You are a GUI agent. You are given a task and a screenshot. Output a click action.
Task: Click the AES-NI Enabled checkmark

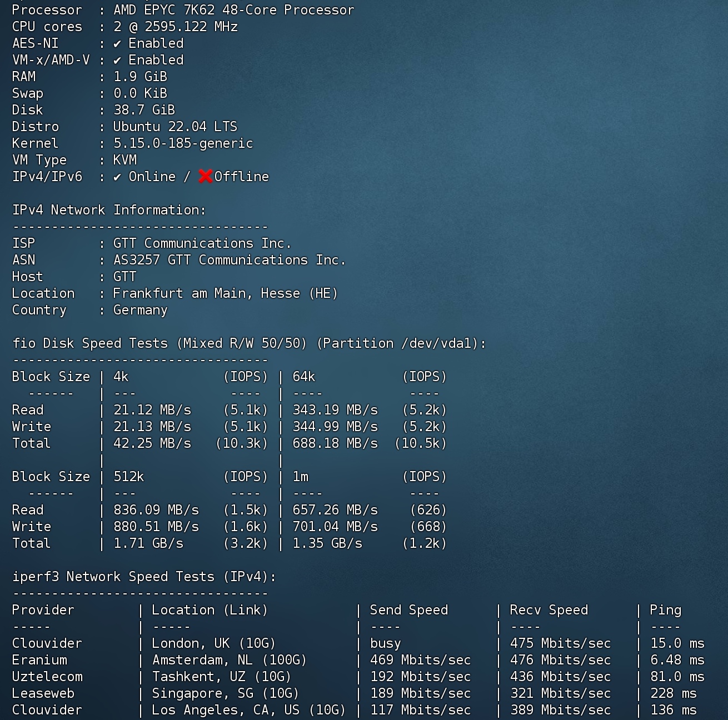click(117, 43)
